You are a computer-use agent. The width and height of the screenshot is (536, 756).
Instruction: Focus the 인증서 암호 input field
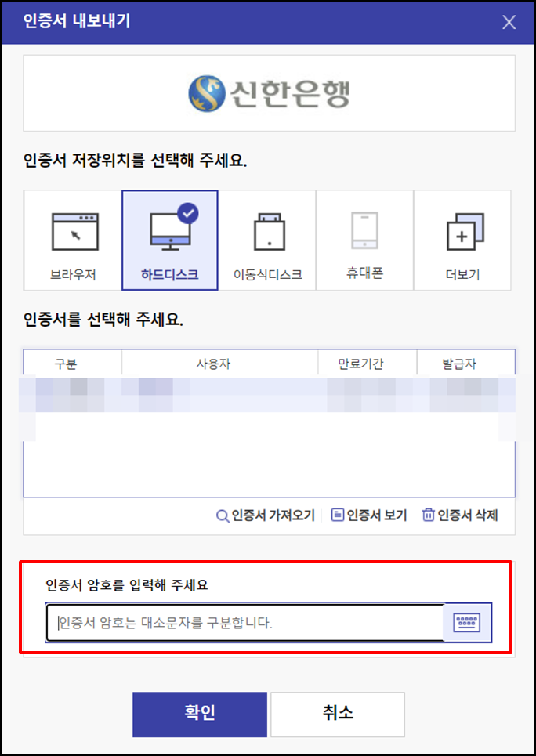[245, 623]
